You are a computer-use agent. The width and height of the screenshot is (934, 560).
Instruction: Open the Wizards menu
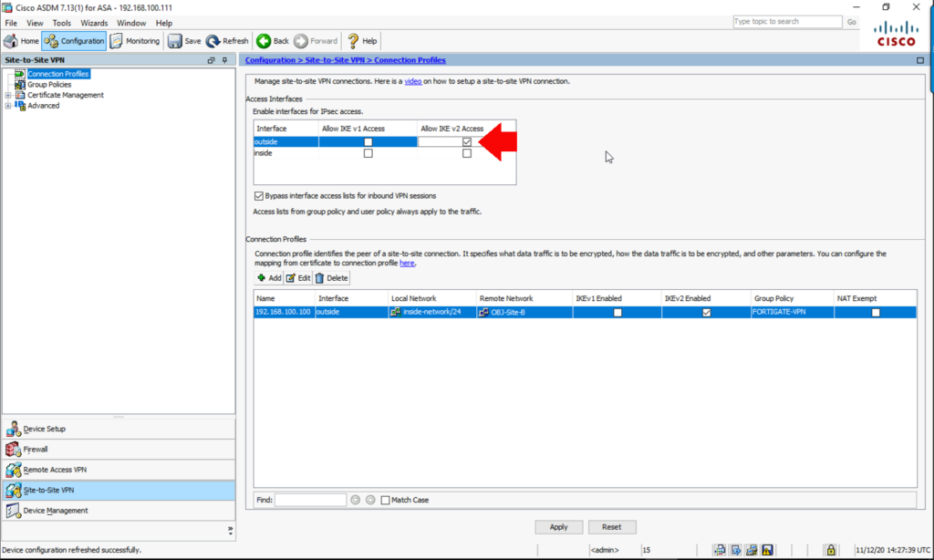(x=94, y=23)
